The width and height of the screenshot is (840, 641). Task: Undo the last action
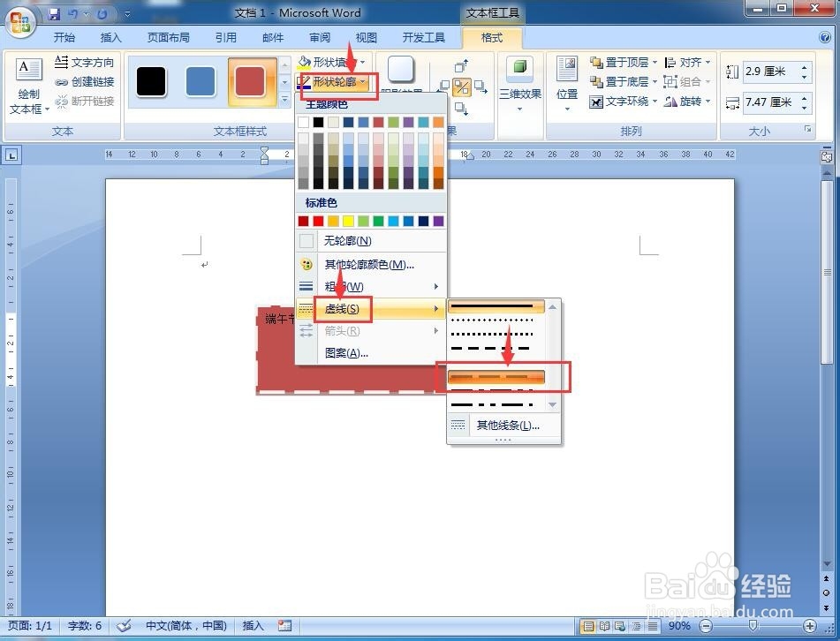pos(73,13)
